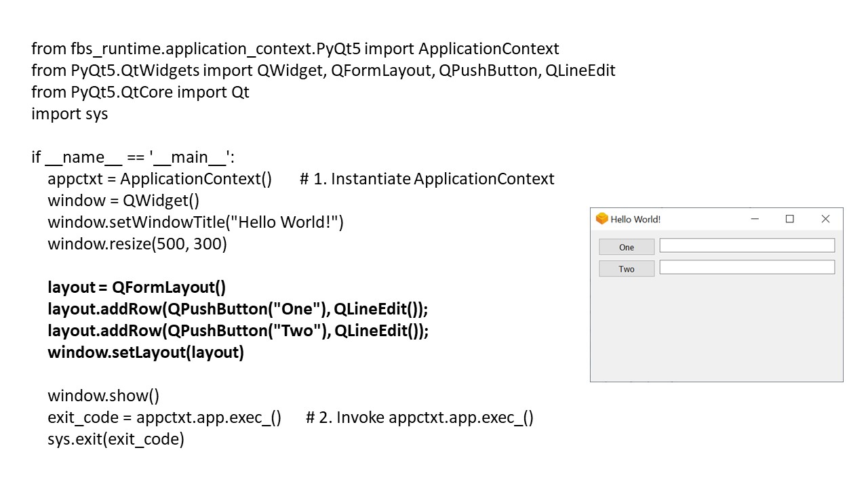Maximize the Hello World window
Viewport: 868px width, 488px height.
pos(789,219)
